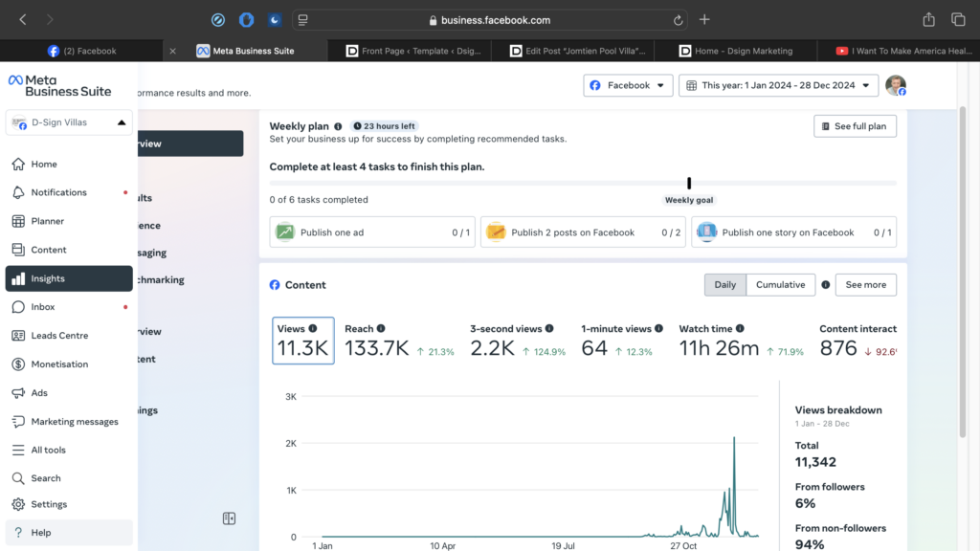Open the Inbox sidebar item
Image resolution: width=980 pixels, height=551 pixels.
click(x=69, y=307)
